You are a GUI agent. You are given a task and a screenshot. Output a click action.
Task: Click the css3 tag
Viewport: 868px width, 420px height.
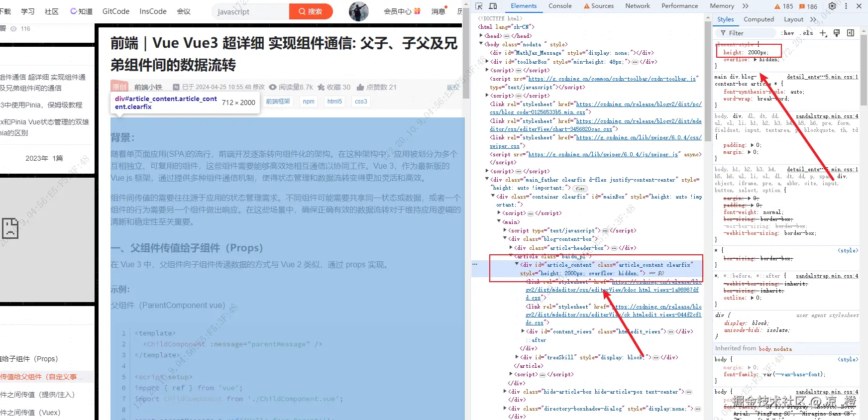pos(361,102)
